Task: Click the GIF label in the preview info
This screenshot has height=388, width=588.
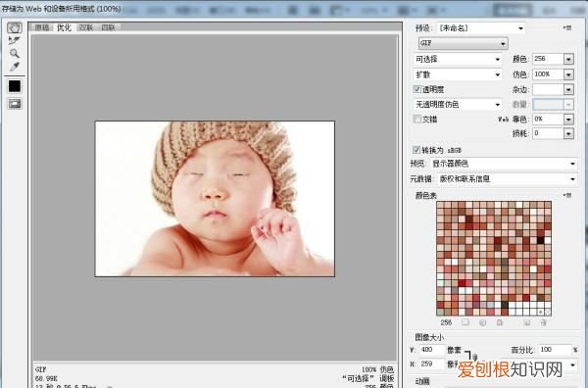Action: click(x=40, y=369)
